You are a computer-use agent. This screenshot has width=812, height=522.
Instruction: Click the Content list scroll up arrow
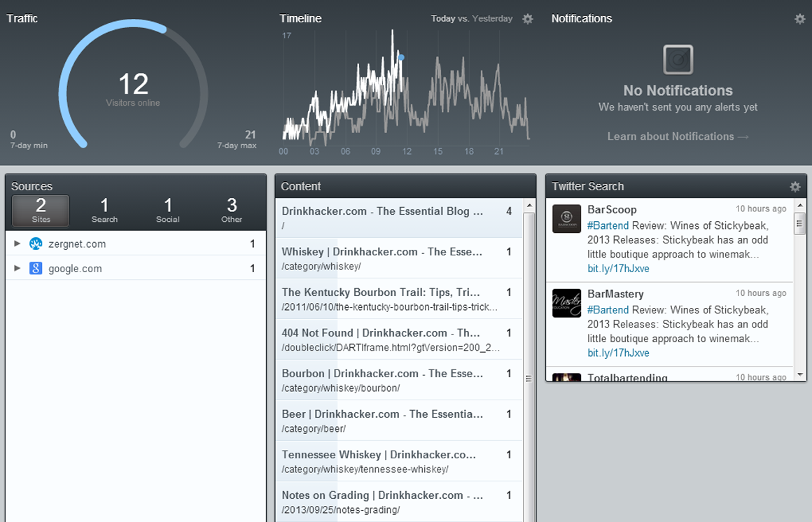coord(529,206)
